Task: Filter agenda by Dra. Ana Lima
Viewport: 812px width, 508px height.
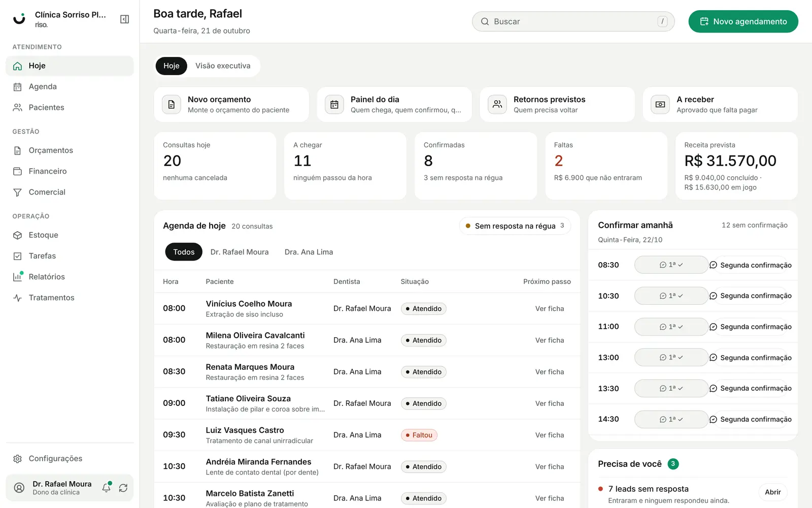Action: pos(309,252)
